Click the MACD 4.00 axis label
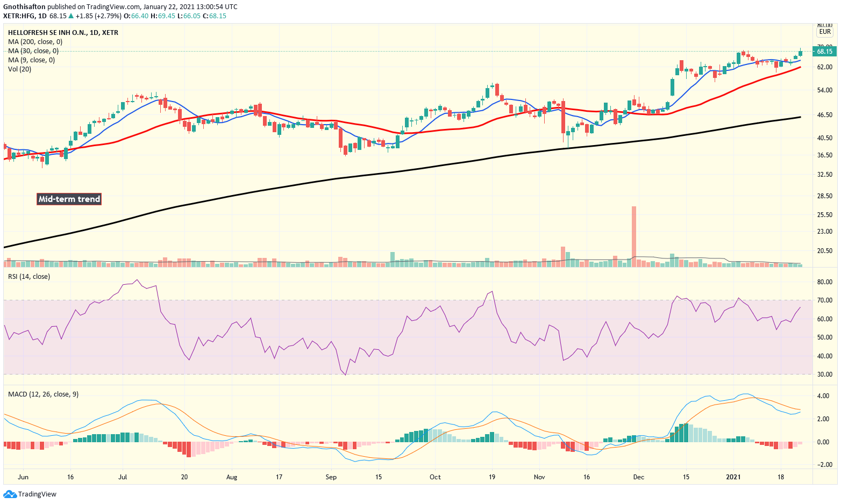The width and height of the screenshot is (841, 504). tap(823, 396)
